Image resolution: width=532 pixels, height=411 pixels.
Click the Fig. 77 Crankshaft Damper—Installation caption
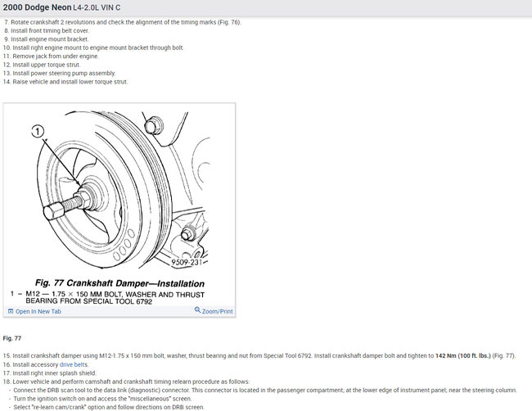[119, 283]
